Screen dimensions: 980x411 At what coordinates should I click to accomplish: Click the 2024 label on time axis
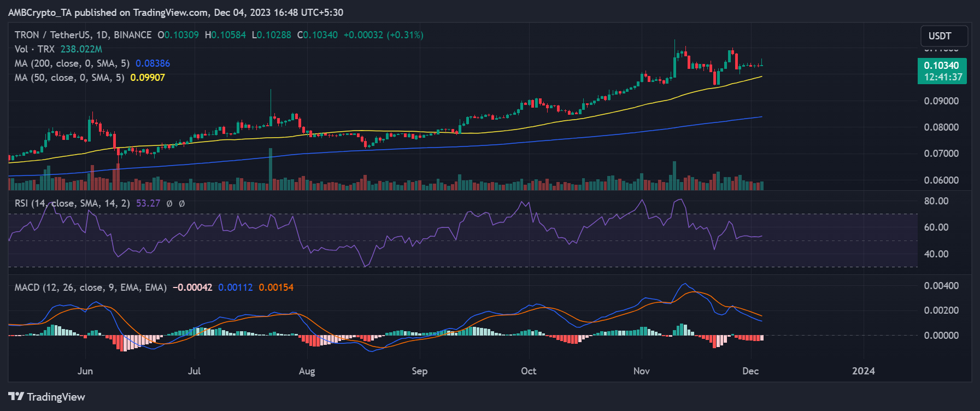[x=863, y=371]
